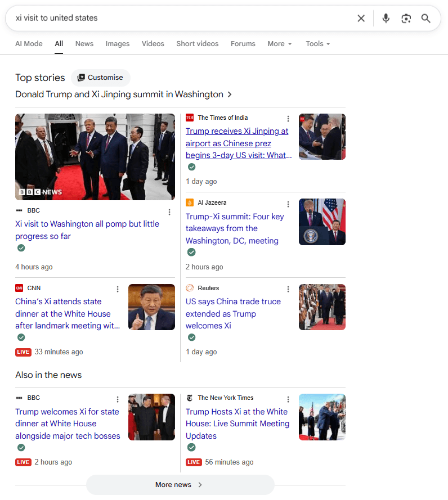Click LIVE badge on New York Times story
The width and height of the screenshot is (448, 500).
pyautogui.click(x=194, y=462)
